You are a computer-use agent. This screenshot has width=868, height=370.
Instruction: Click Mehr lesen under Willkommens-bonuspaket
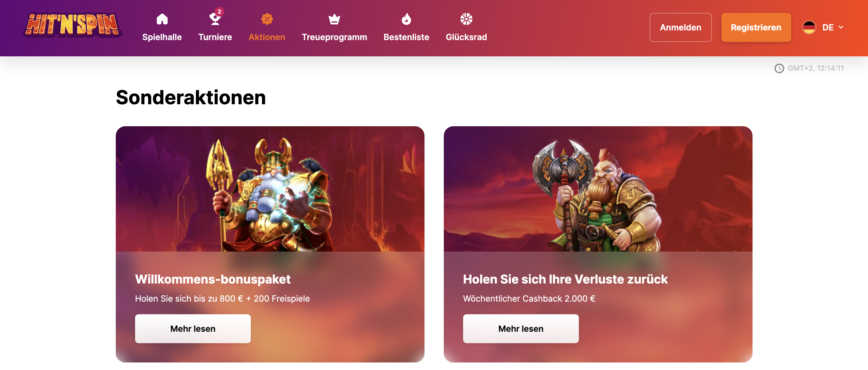pyautogui.click(x=193, y=329)
